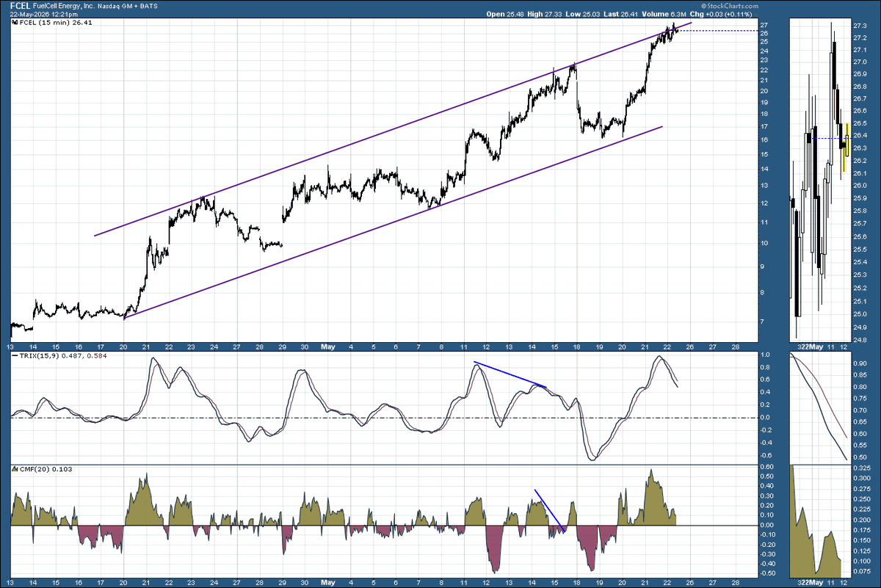Image resolution: width=881 pixels, height=588 pixels.
Task: Click the Open 25.48 value
Action: (506, 14)
